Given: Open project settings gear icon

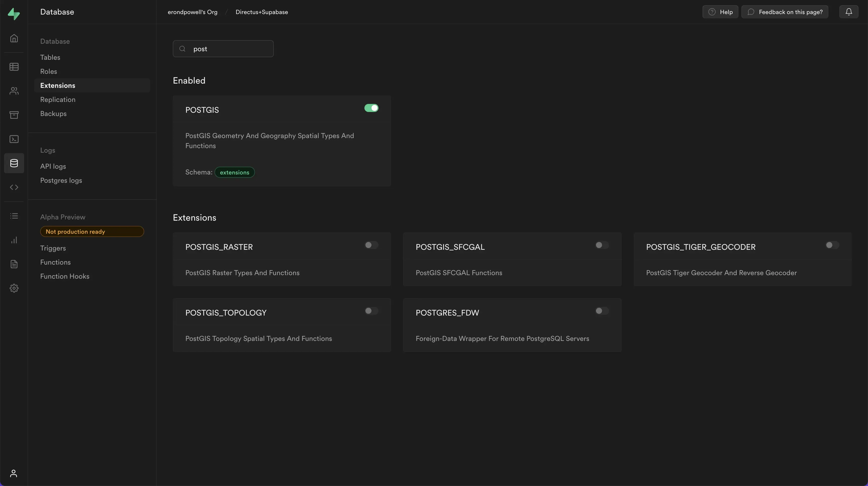Looking at the screenshot, I should pos(14,288).
